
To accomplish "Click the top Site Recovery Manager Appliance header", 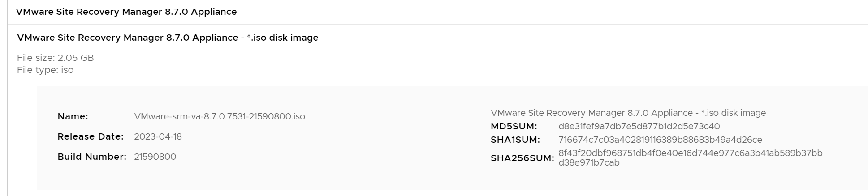I will pos(126,12).
